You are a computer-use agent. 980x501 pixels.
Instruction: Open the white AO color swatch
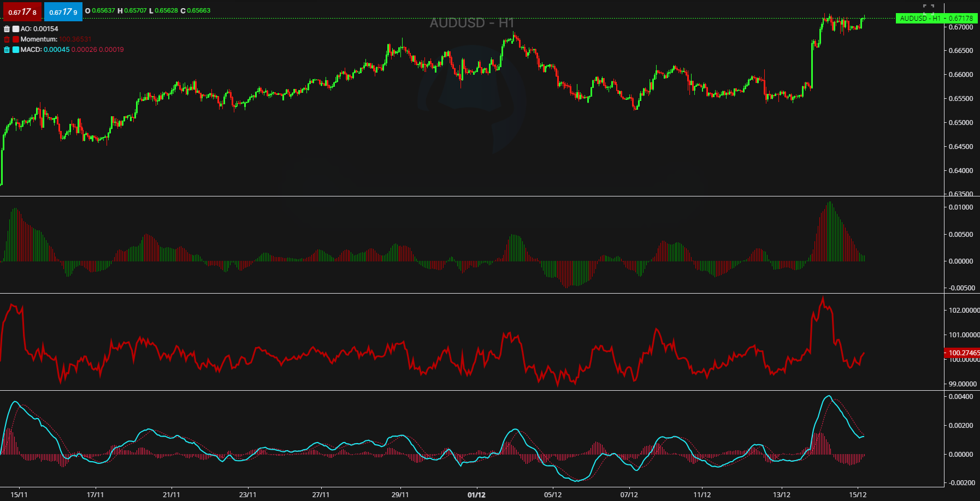coord(16,29)
